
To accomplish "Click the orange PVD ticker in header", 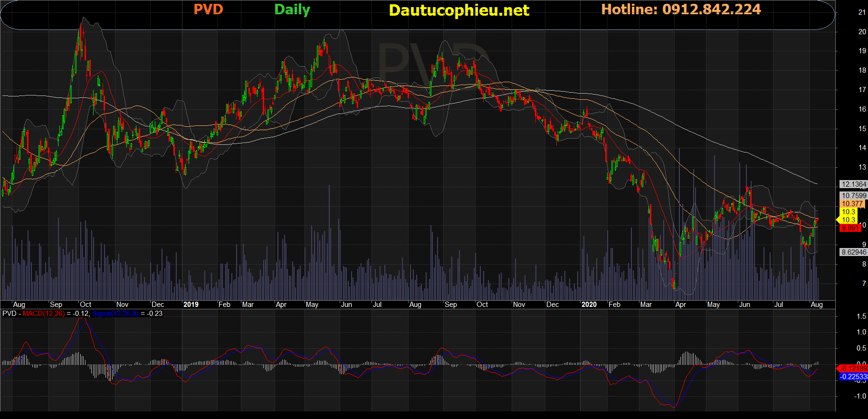I will pyautogui.click(x=208, y=10).
